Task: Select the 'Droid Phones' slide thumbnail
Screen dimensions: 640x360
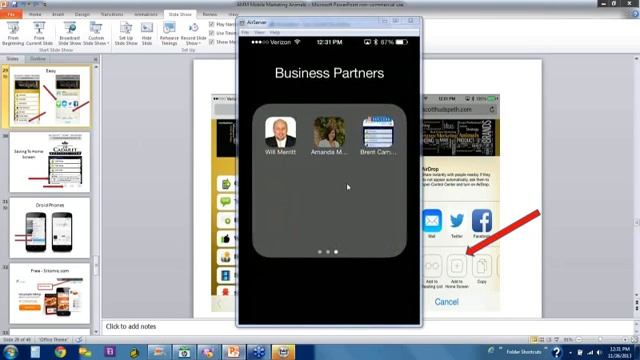Action: point(50,228)
